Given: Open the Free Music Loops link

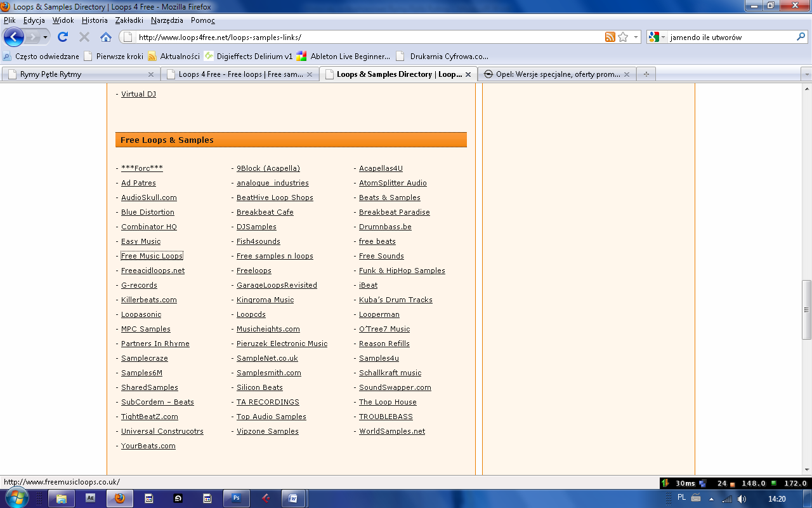Looking at the screenshot, I should (152, 256).
